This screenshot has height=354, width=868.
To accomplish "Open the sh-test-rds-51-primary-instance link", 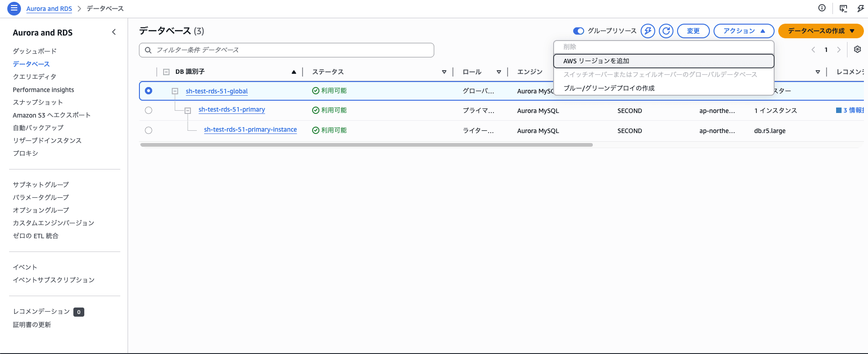I will click(250, 129).
